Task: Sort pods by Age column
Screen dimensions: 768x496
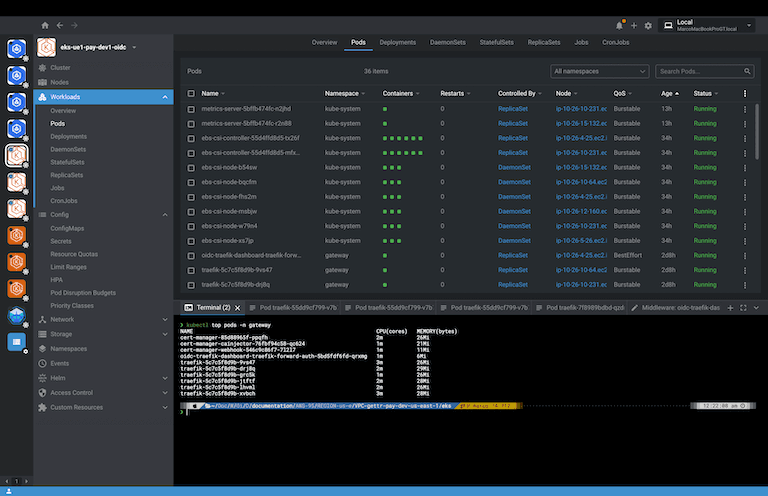Action: pos(670,94)
